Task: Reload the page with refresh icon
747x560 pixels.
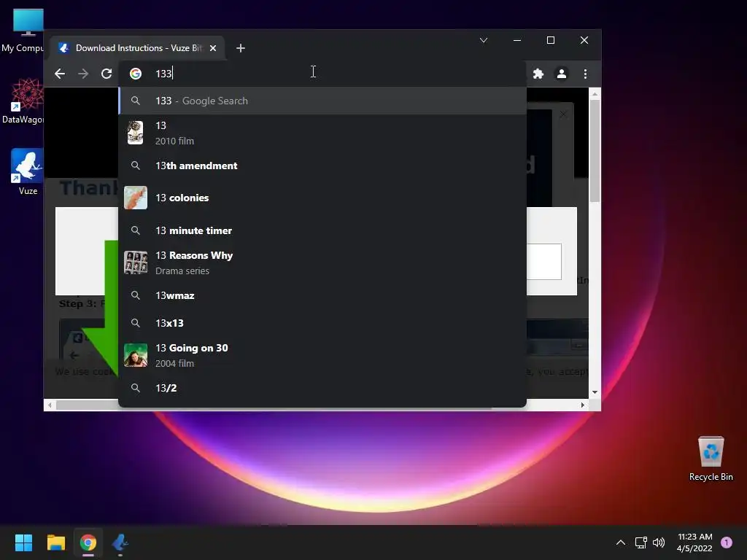Action: tap(107, 74)
